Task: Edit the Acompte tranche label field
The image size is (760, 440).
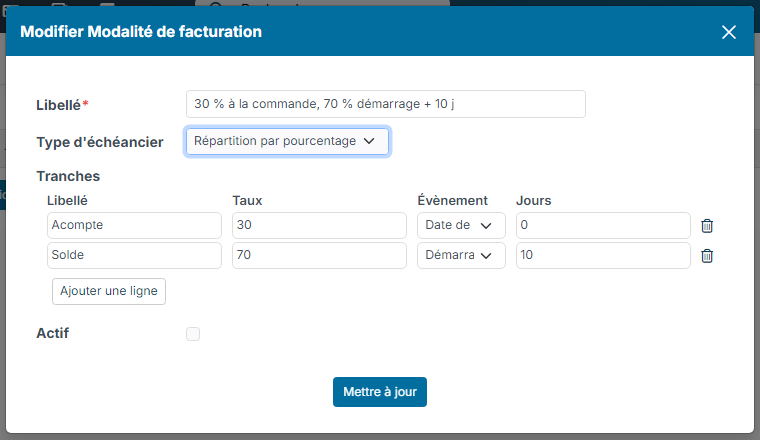Action: [x=134, y=225]
